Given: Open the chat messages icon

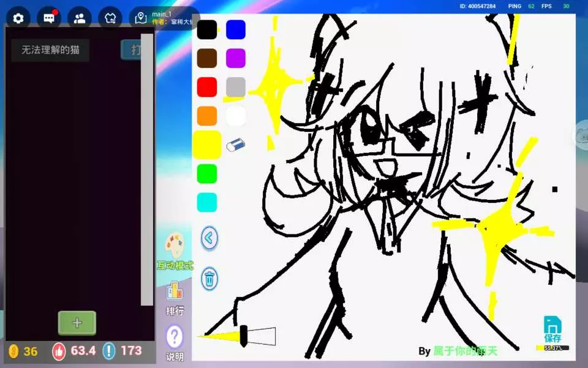Looking at the screenshot, I should click(x=49, y=18).
